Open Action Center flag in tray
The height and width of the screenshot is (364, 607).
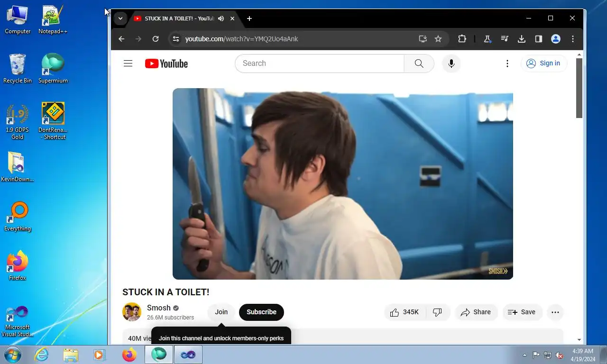tap(536, 355)
